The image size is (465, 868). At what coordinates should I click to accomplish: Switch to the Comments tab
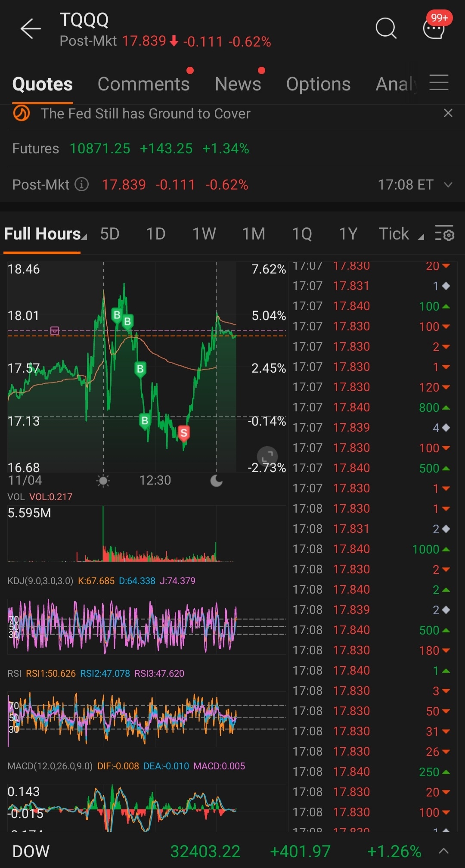143,84
